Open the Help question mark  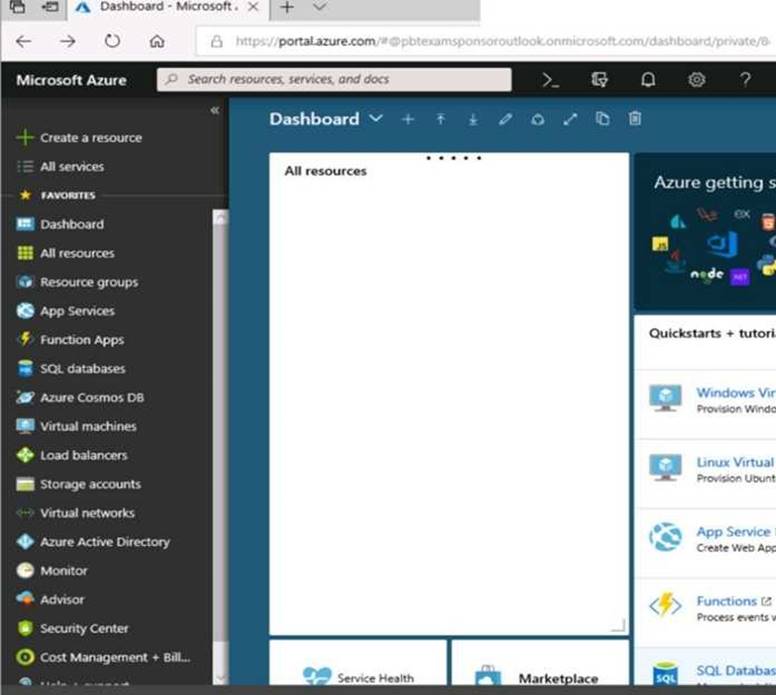tap(745, 80)
